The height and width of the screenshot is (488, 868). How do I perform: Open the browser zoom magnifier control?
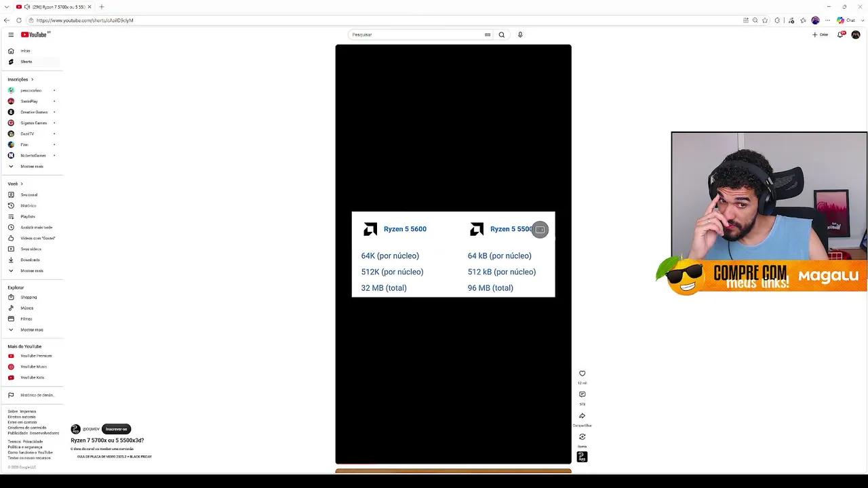[755, 20]
